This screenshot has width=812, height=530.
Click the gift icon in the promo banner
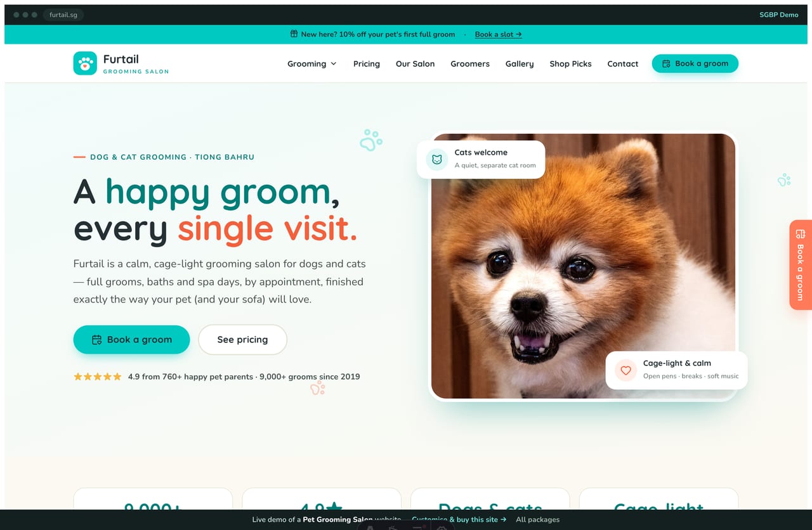(x=294, y=34)
